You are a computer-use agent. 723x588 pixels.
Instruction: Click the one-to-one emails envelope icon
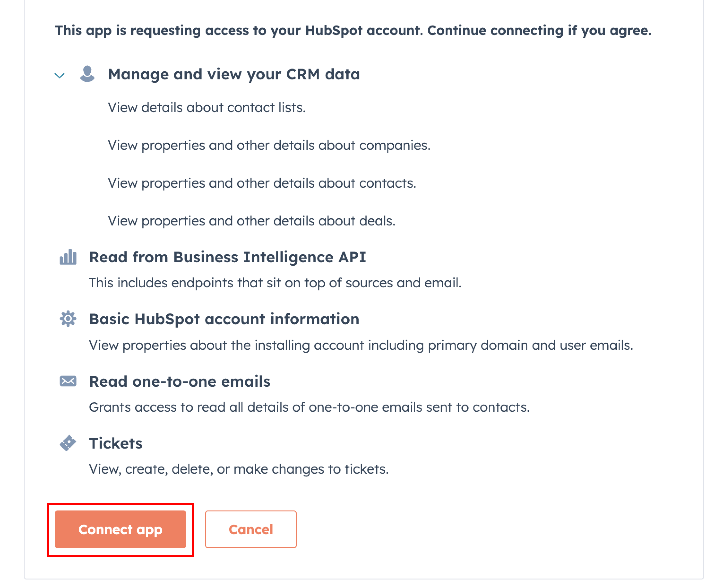tap(68, 381)
